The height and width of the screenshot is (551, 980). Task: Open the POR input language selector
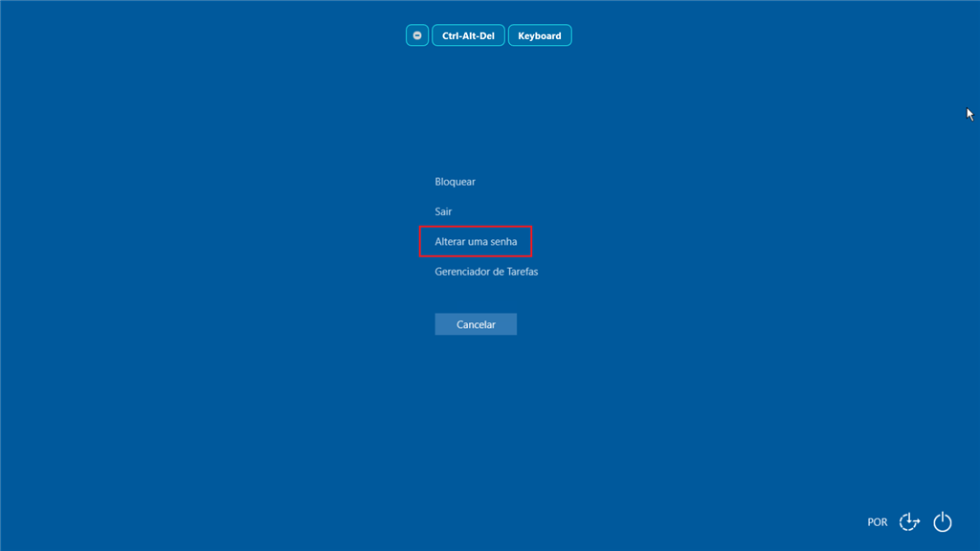(x=877, y=522)
